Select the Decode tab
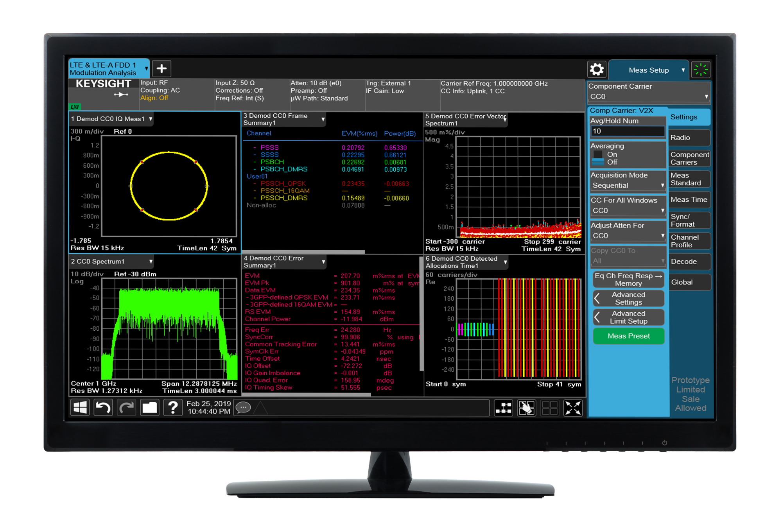The width and height of the screenshot is (782, 532). coord(689,262)
